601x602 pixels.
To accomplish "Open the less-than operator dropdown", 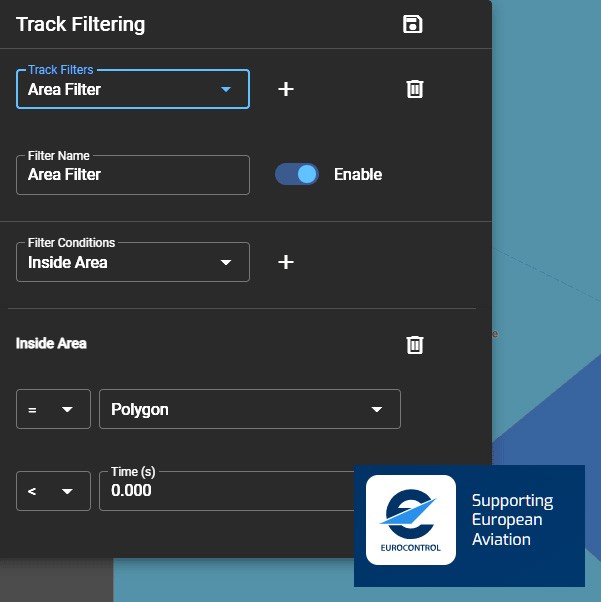I will point(53,491).
